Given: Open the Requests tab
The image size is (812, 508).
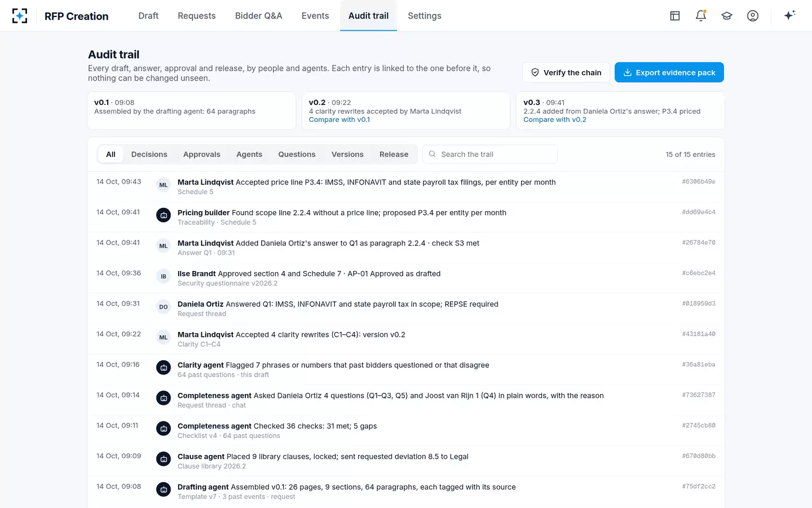Looking at the screenshot, I should tap(197, 16).
